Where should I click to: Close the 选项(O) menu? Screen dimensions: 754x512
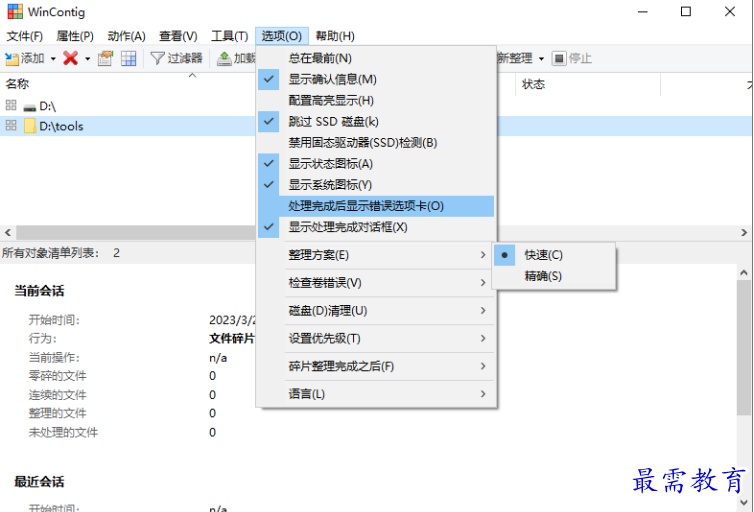click(x=281, y=36)
